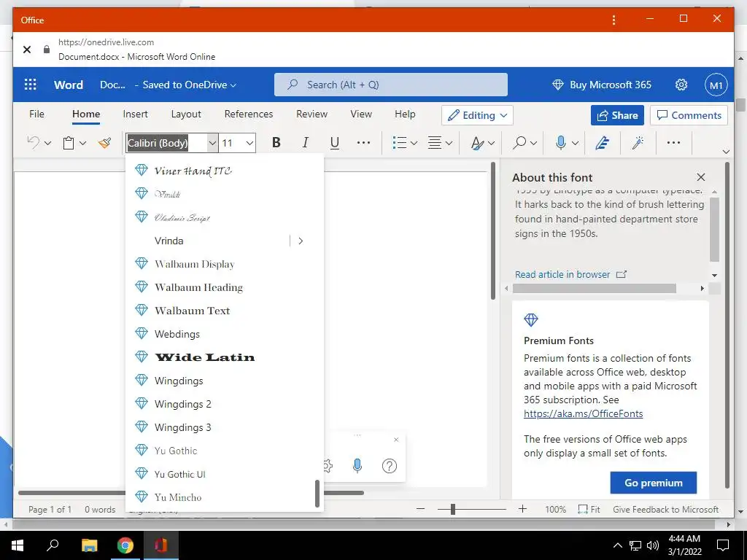Click the Office menu vertical dots in title bar
Viewport: 747px width, 560px height.
[614, 20]
